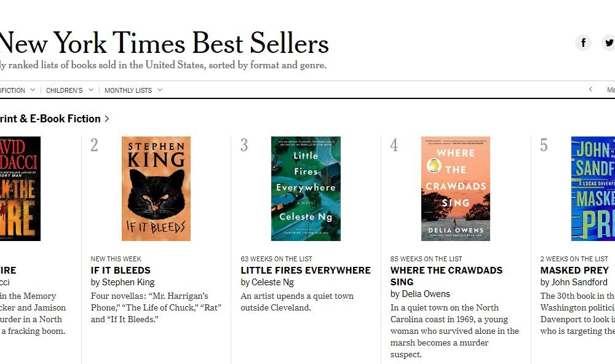
Task: Click the MASKED PREY title text
Action: pos(574,270)
